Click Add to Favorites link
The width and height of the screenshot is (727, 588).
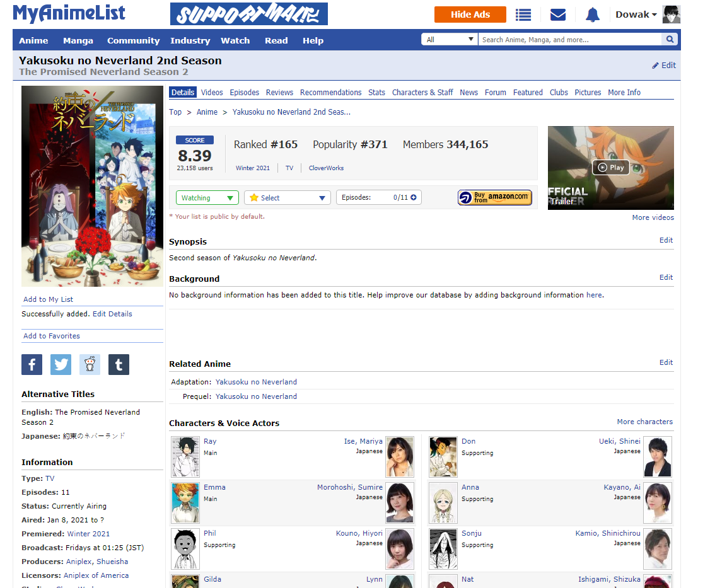click(x=52, y=336)
